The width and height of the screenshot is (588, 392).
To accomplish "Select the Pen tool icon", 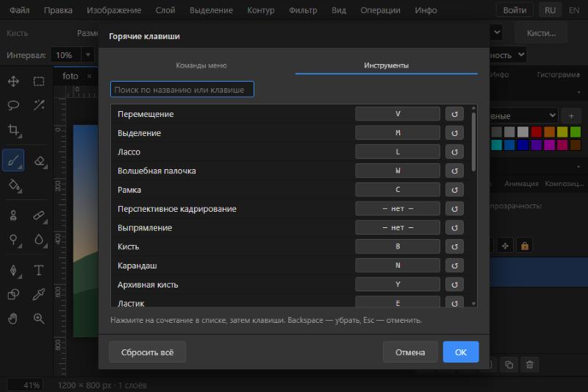I will [14, 271].
